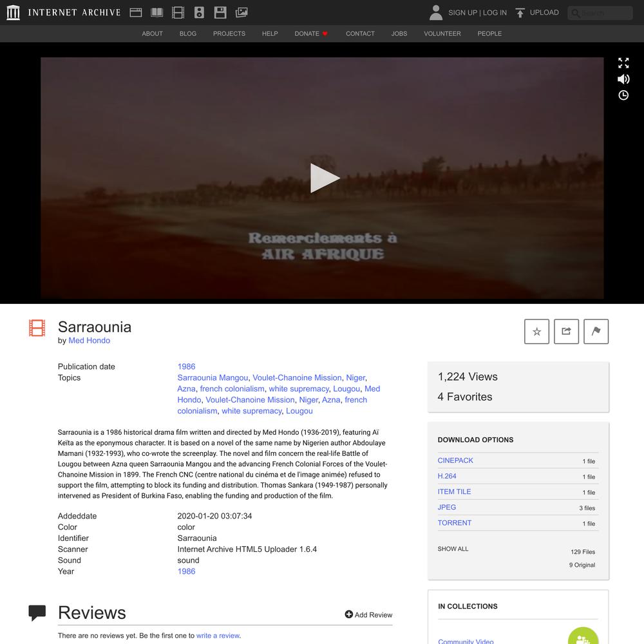Share this item using the share button
644x644 pixels.
coord(566,332)
